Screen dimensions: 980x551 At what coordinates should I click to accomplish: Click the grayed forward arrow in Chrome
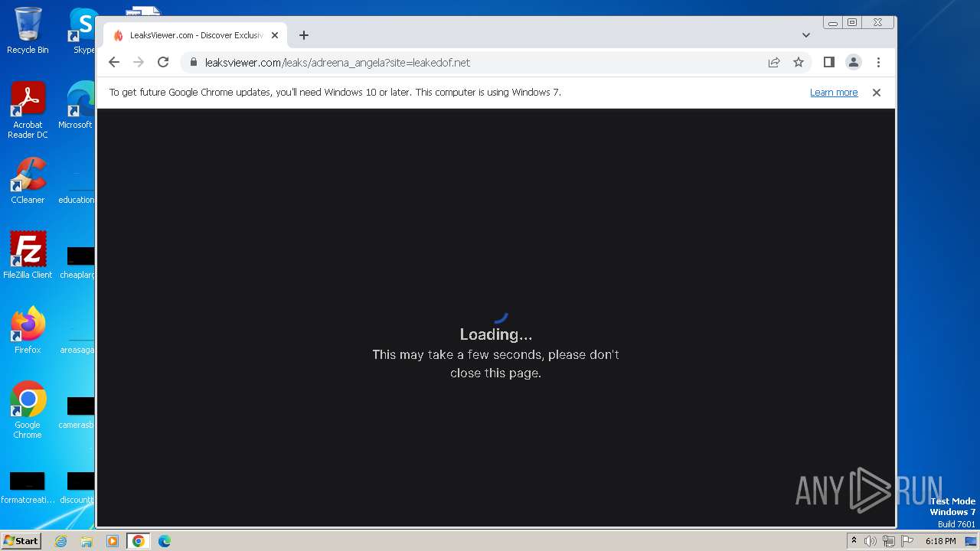click(x=139, y=63)
